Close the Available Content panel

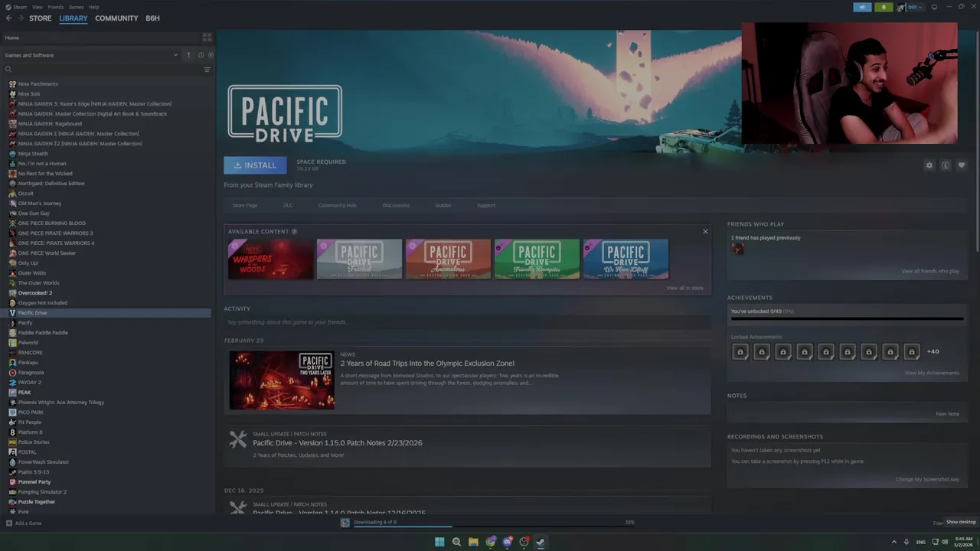[x=705, y=231]
